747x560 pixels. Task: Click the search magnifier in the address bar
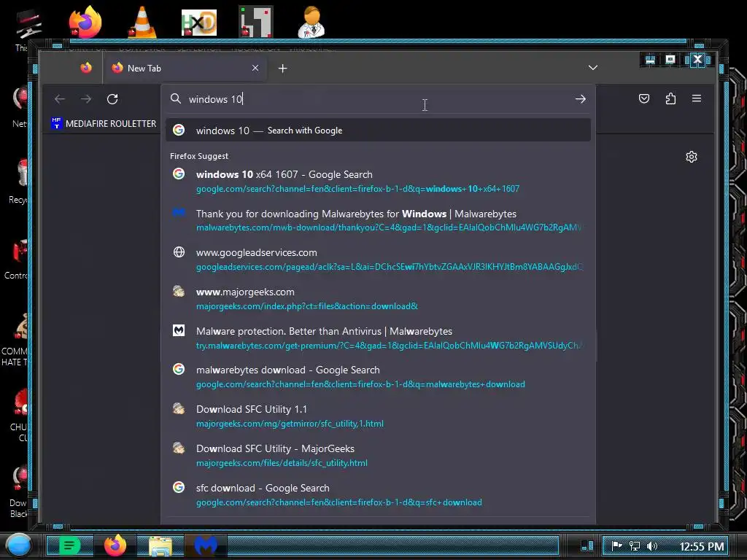[x=176, y=98]
